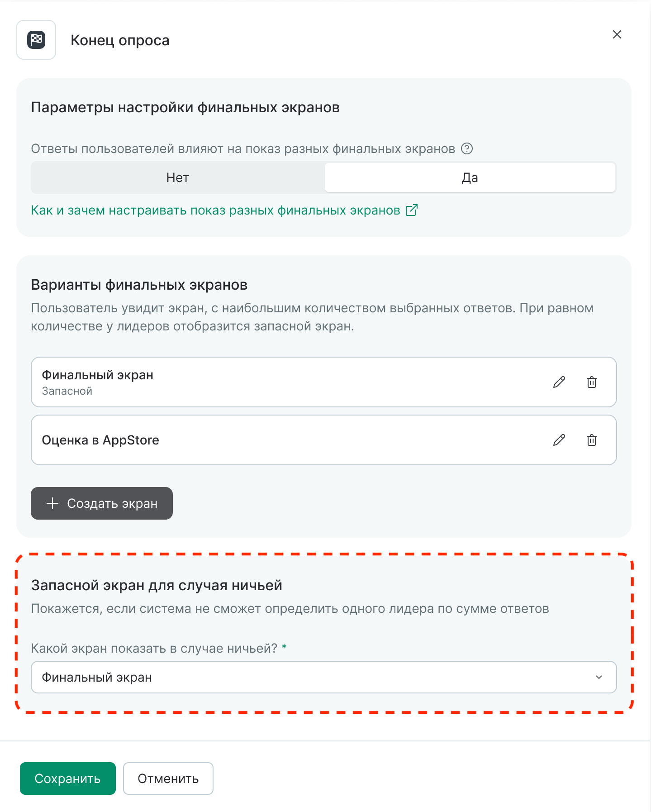The height and width of the screenshot is (812, 651).
Task: Click dropdown chevron for Финальный экран
Action: click(x=599, y=677)
